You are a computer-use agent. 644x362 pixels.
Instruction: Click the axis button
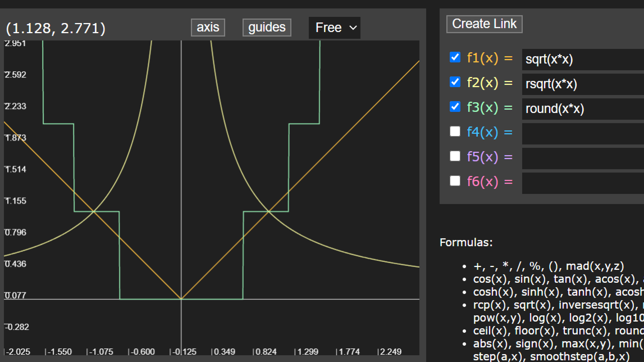point(208,28)
